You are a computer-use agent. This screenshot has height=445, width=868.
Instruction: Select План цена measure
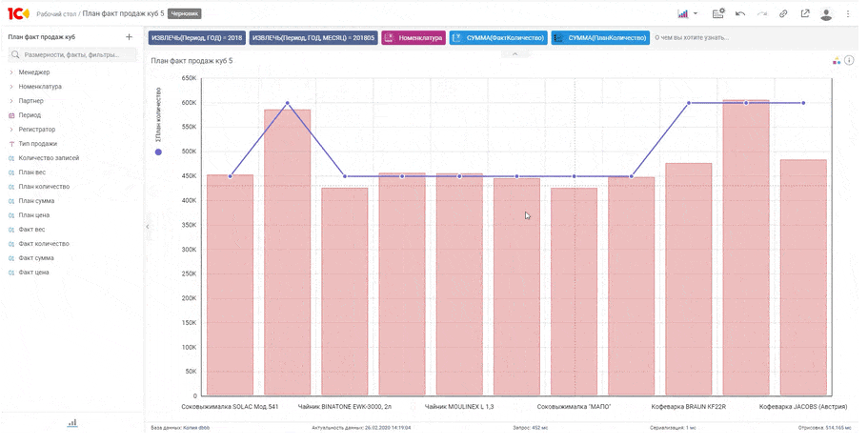pos(34,215)
